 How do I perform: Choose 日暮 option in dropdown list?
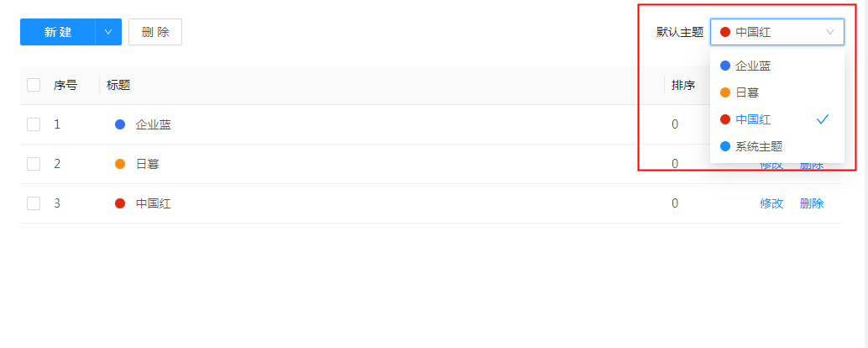(x=747, y=92)
